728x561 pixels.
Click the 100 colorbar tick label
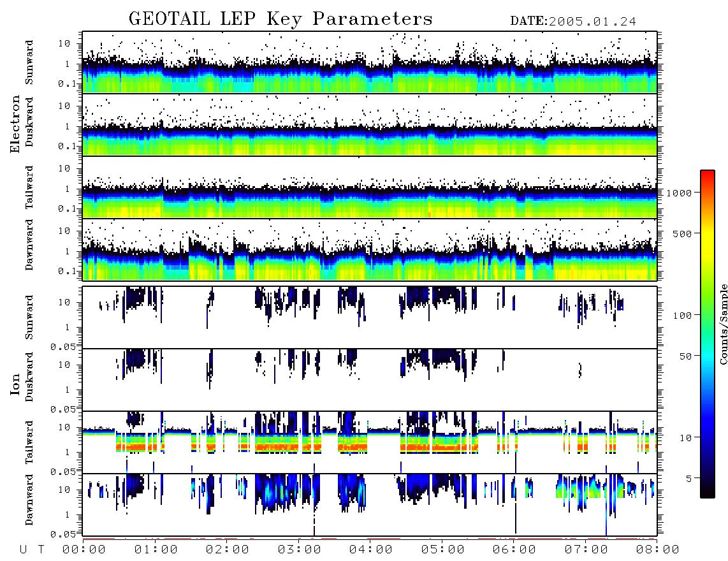pos(683,316)
